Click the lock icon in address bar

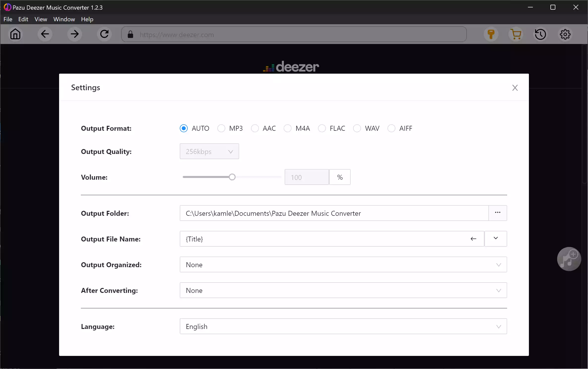pyautogui.click(x=130, y=34)
